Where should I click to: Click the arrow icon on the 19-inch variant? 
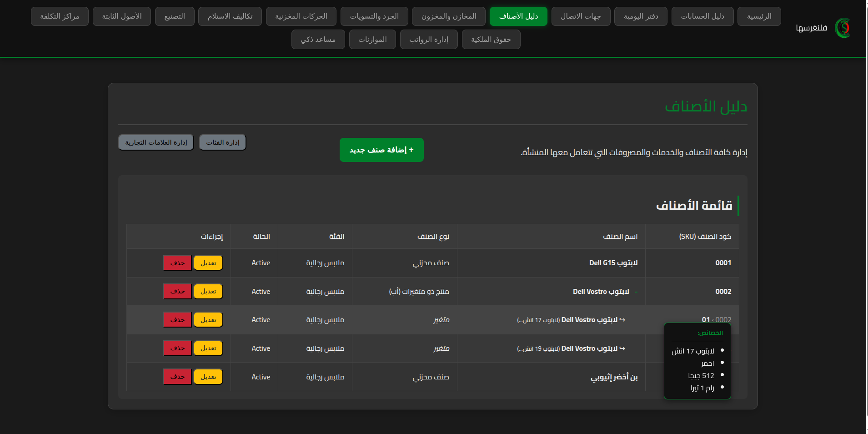pos(622,348)
